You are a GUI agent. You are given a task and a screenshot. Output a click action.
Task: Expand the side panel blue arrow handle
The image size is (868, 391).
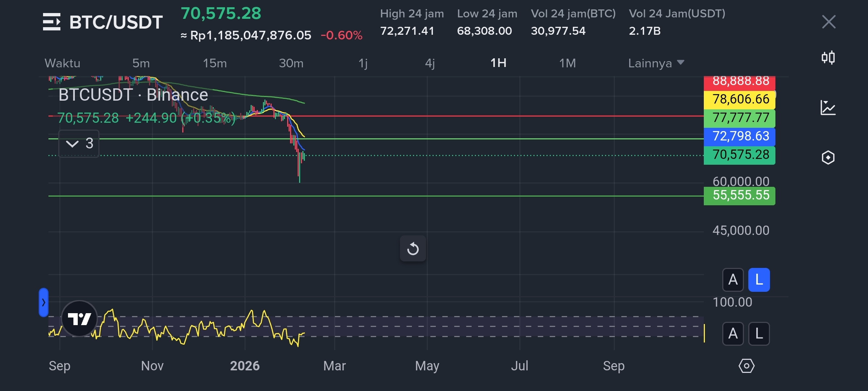(43, 302)
